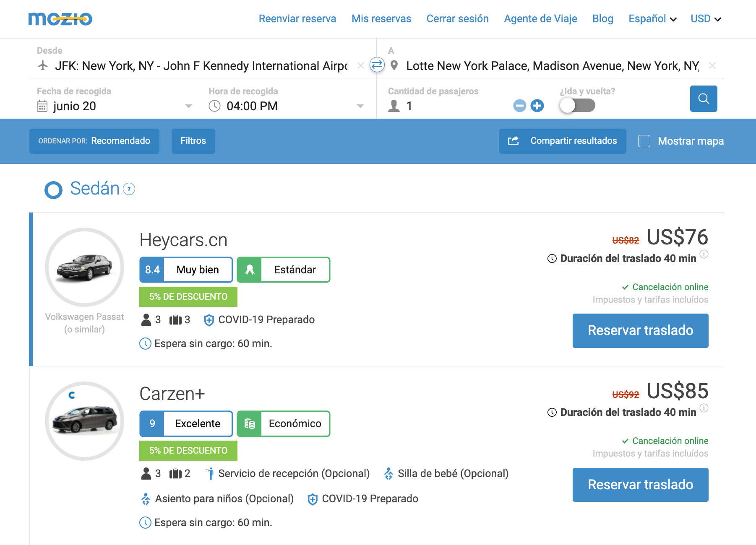This screenshot has height=545, width=756.
Task: Click the crossed-out US$92 original price
Action: [x=626, y=394]
